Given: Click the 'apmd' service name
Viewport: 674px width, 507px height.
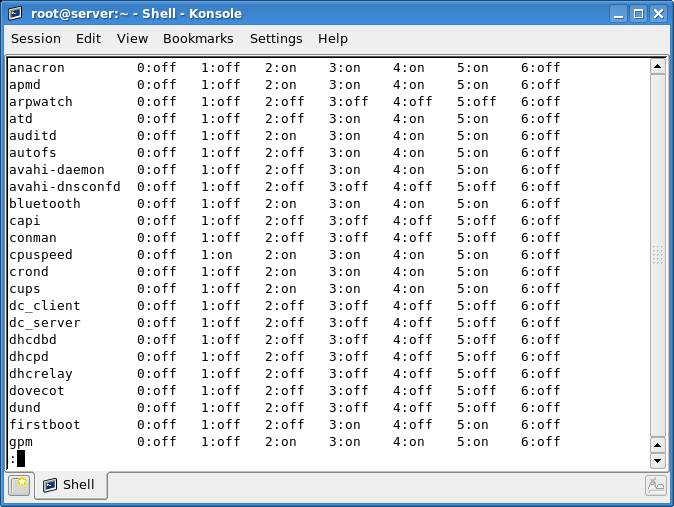Looking at the screenshot, I should click(x=25, y=85).
